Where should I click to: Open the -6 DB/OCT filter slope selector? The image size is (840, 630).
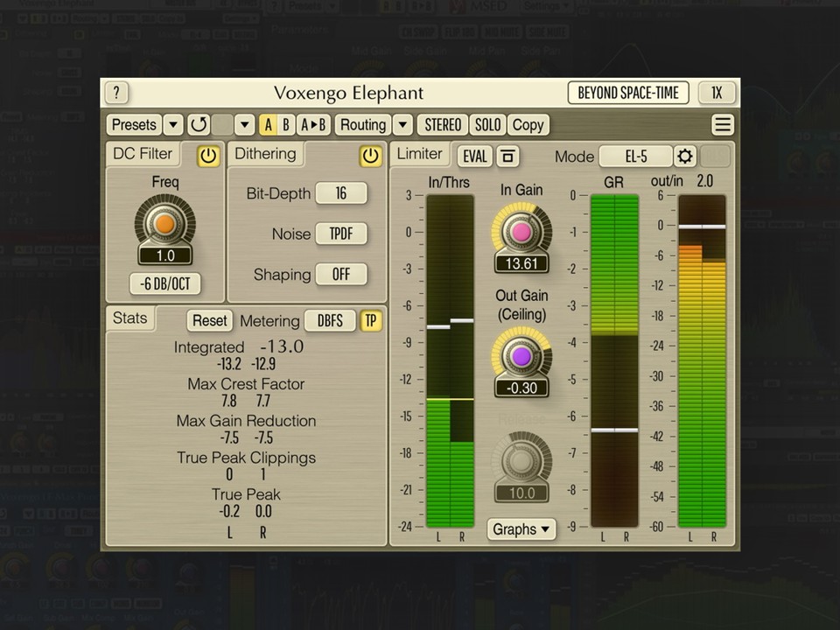point(165,283)
